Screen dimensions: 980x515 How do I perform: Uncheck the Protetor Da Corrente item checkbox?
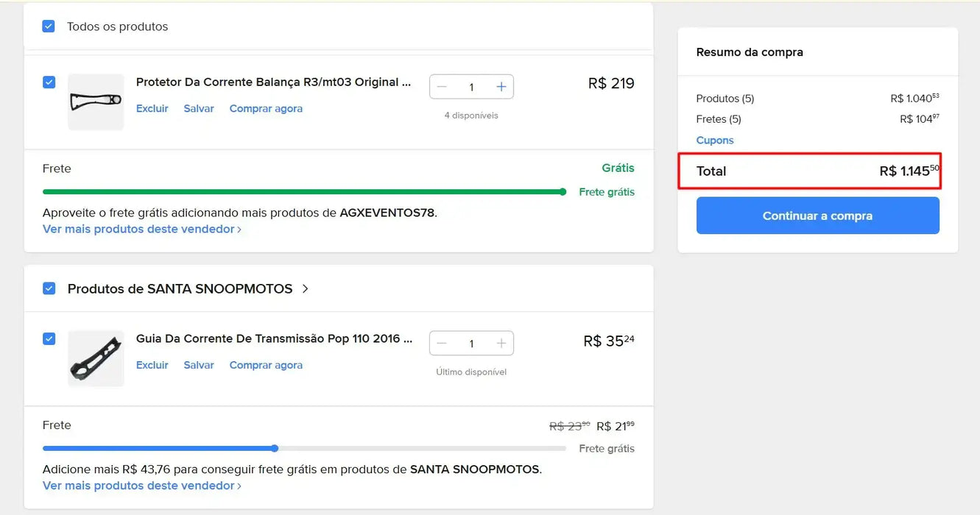[49, 82]
